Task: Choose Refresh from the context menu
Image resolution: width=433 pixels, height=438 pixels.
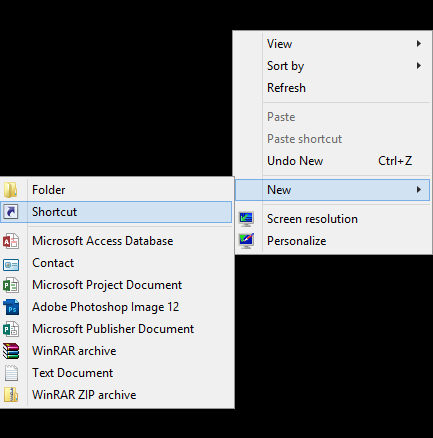Action: [x=332, y=88]
